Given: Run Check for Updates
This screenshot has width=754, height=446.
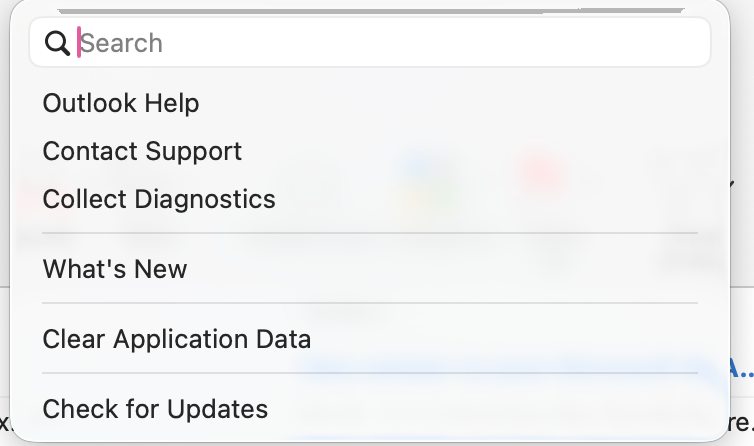Looking at the screenshot, I should pyautogui.click(x=155, y=409).
